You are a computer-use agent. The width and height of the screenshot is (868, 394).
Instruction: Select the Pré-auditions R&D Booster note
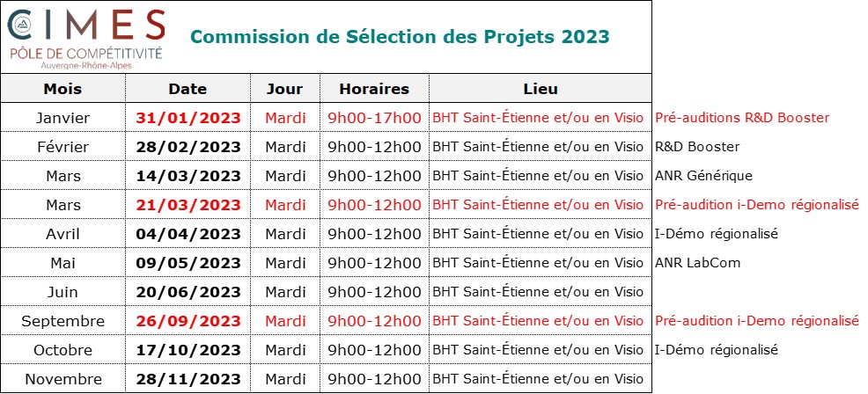pyautogui.click(x=742, y=118)
